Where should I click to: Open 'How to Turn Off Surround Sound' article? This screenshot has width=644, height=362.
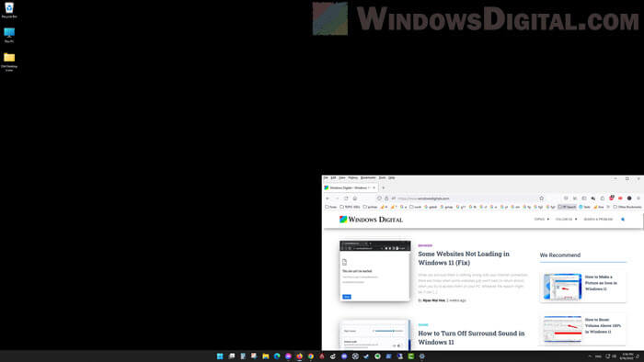471,337
